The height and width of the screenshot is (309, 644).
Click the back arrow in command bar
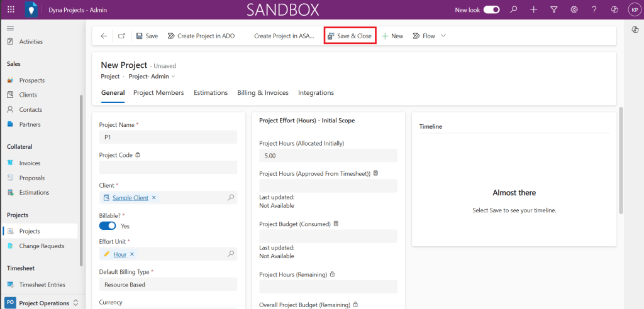point(104,36)
